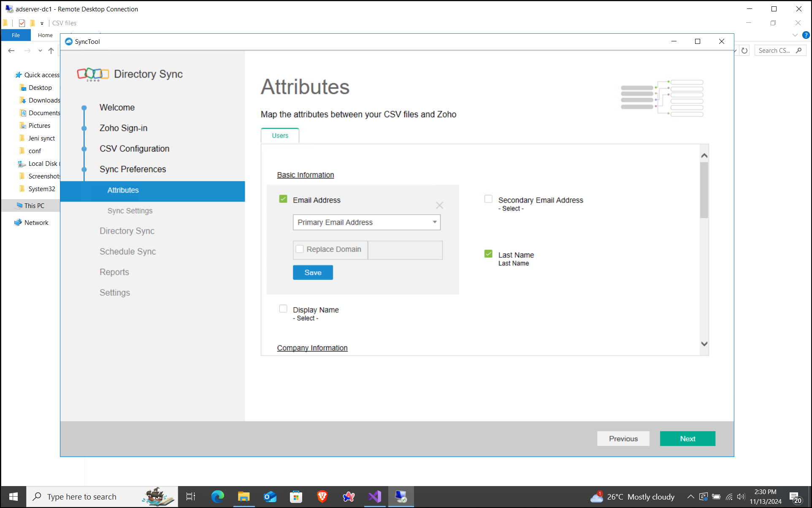Screen dimensions: 812x508
Task: Click the Explorer refresh icon
Action: click(x=744, y=51)
